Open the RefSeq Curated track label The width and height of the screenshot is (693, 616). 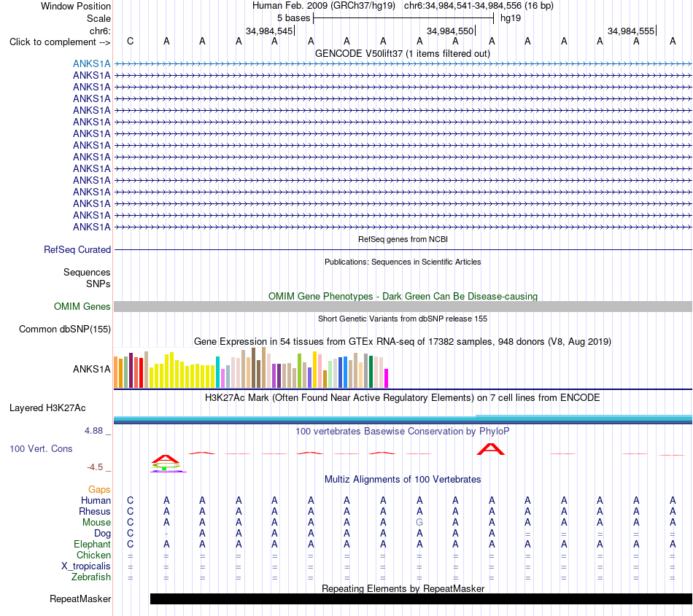point(77,249)
